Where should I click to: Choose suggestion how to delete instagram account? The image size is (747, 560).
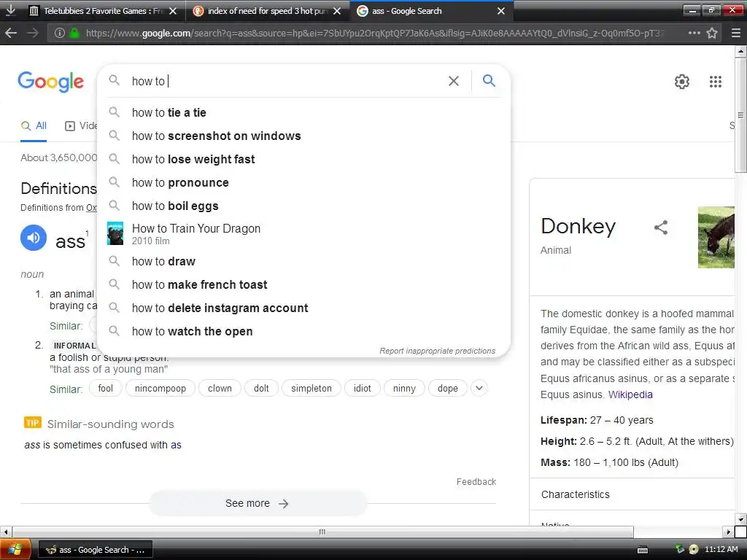[x=303, y=308]
